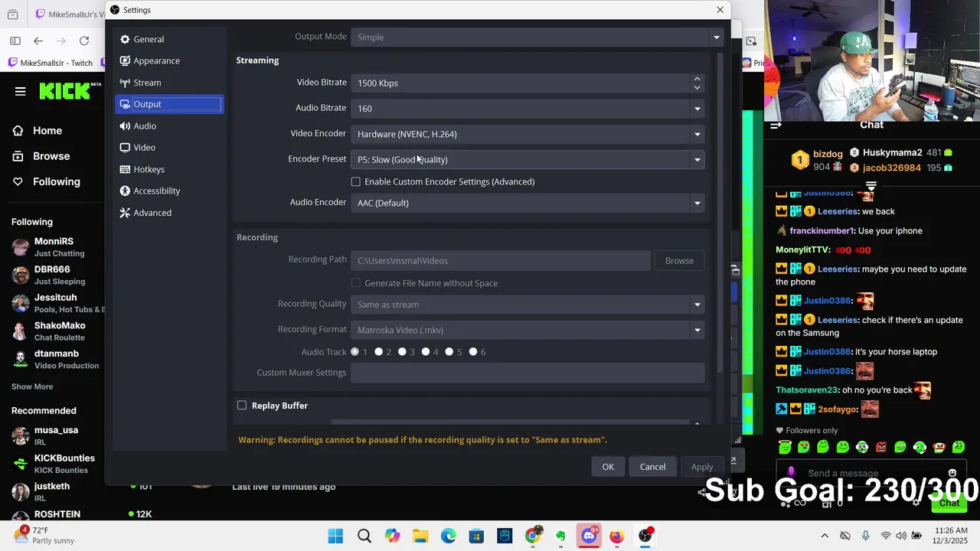Open Browse in Kick sidebar
Image resolution: width=980 pixels, height=551 pixels.
pos(51,156)
